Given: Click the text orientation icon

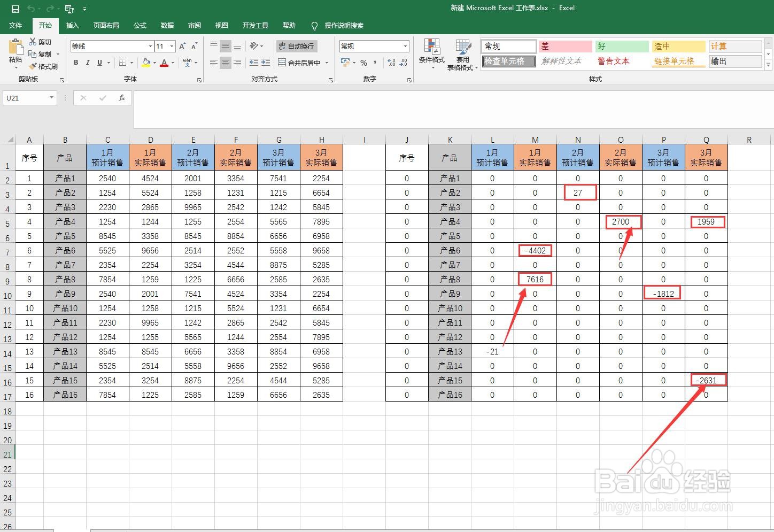Looking at the screenshot, I should pyautogui.click(x=254, y=46).
